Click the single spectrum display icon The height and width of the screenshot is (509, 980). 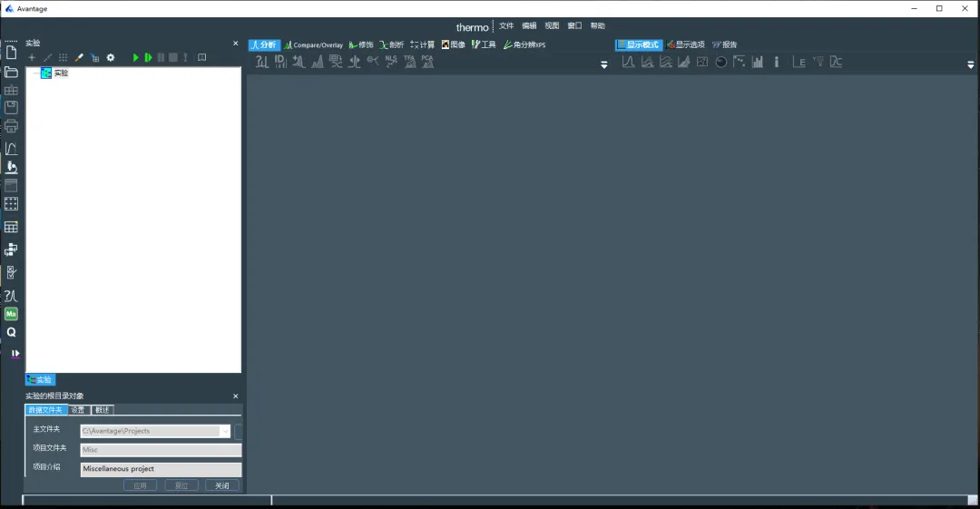[x=628, y=62]
